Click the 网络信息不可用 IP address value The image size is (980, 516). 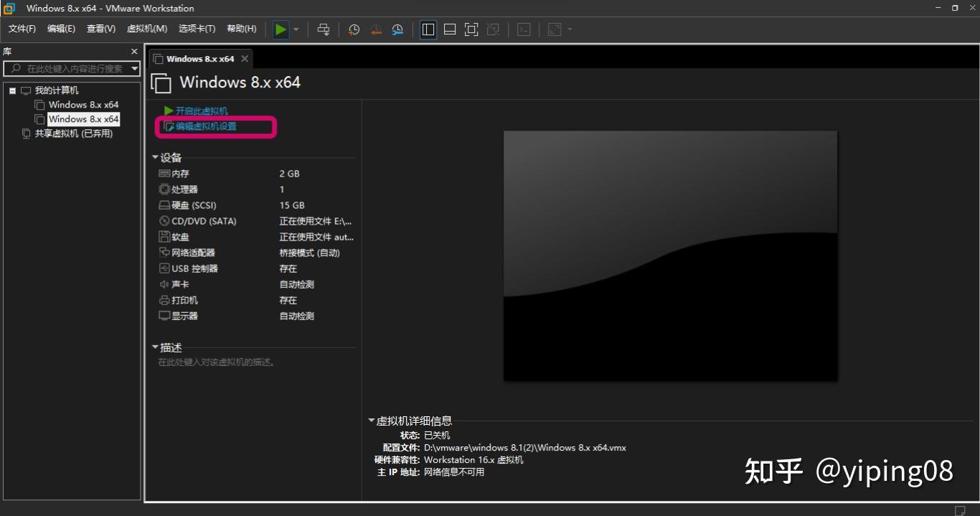click(x=454, y=472)
